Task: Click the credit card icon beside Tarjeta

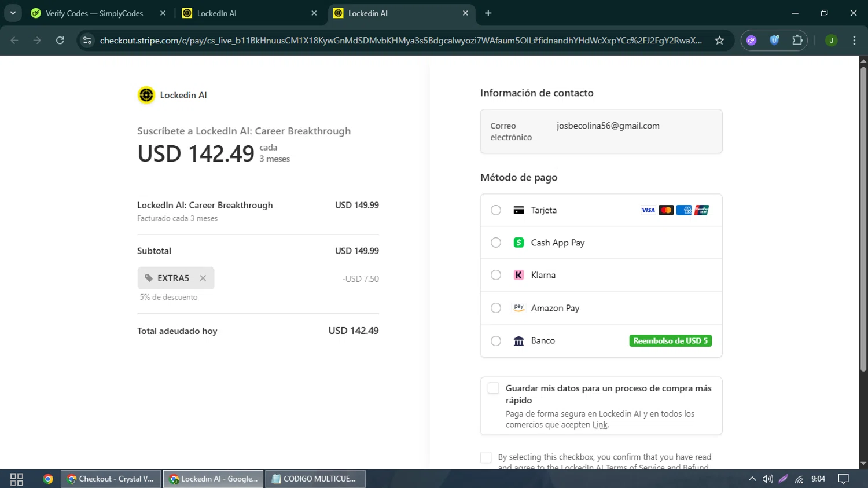Action: (x=518, y=210)
